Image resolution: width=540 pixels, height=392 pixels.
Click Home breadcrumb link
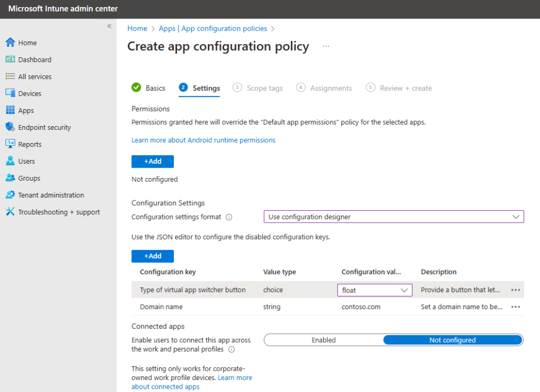(x=137, y=28)
